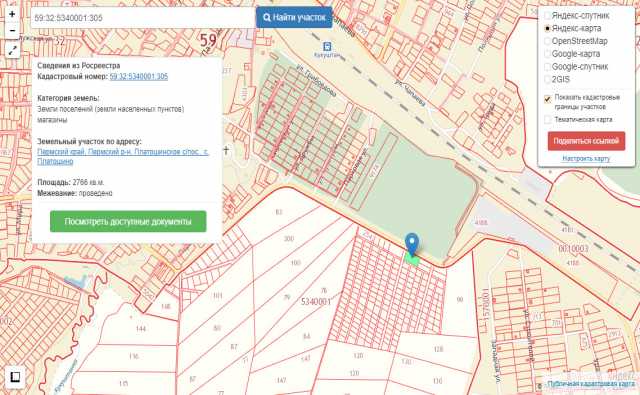Screen dimensions: 640x395
Task: Select 2GIS map layer
Action: [547, 80]
